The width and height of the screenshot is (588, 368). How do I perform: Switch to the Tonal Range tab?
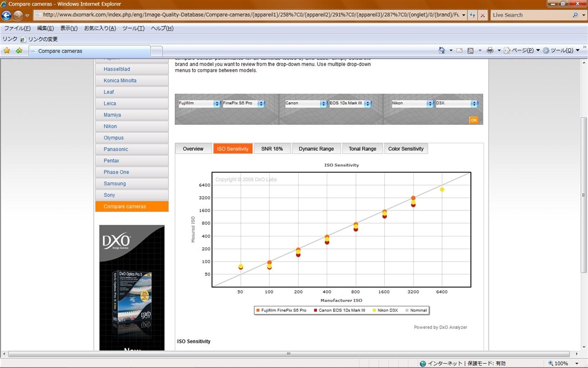point(362,149)
